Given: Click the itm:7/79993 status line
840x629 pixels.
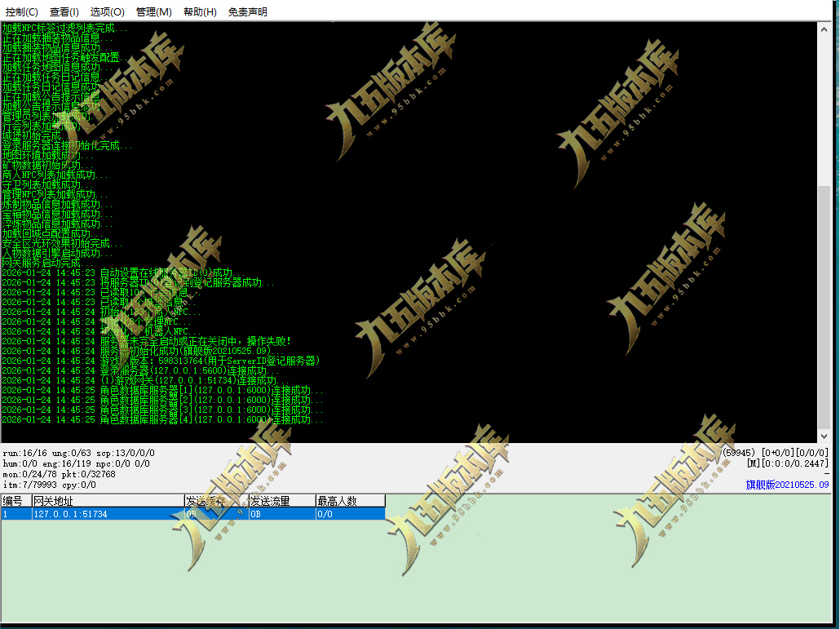Looking at the screenshot, I should (49, 485).
